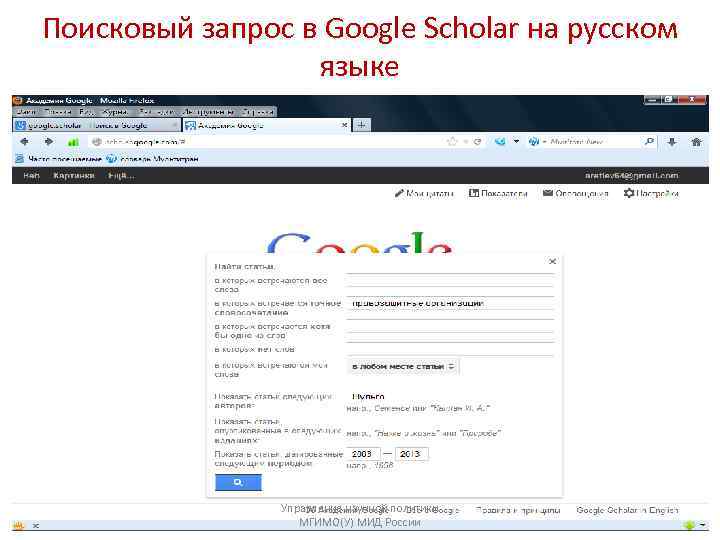The height and width of the screenshot is (540, 720).
Task: Open the Инструменты menu
Action: point(208,112)
